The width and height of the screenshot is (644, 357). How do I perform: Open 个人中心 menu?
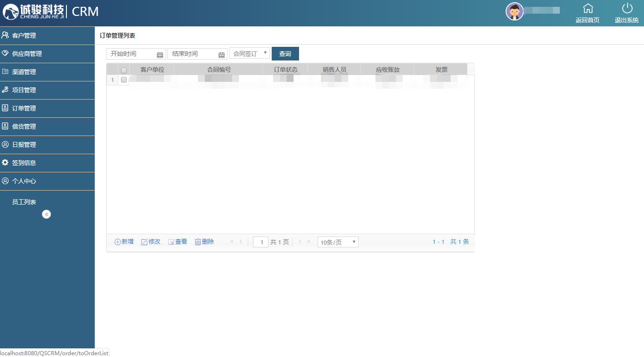click(47, 181)
